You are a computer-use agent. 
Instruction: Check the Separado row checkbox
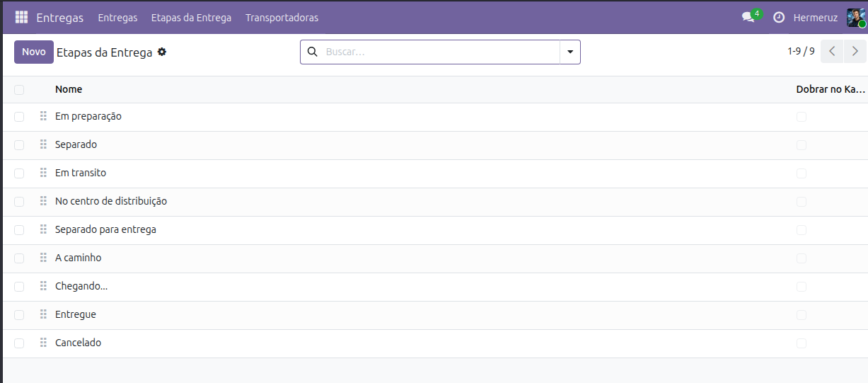click(x=19, y=144)
